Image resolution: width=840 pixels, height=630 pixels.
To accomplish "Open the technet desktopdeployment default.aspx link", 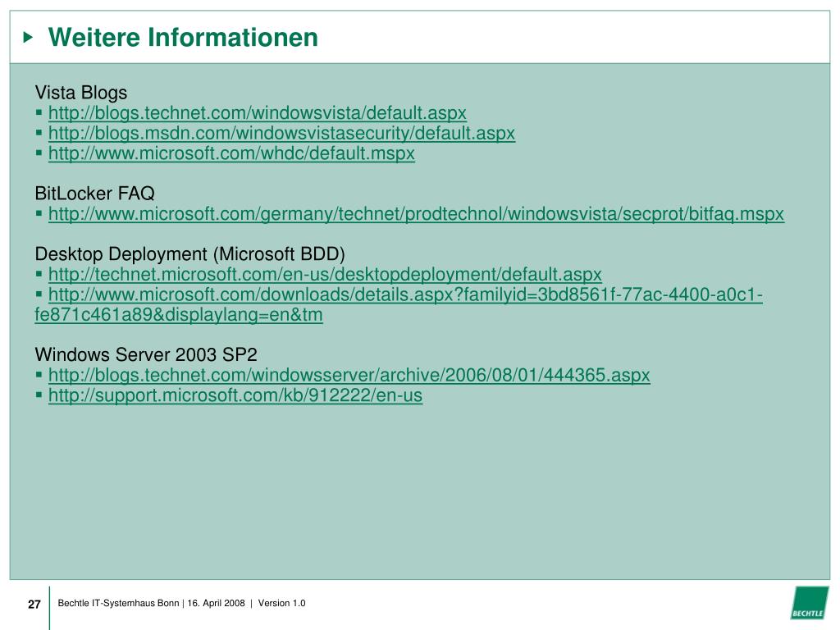I will pos(325,275).
